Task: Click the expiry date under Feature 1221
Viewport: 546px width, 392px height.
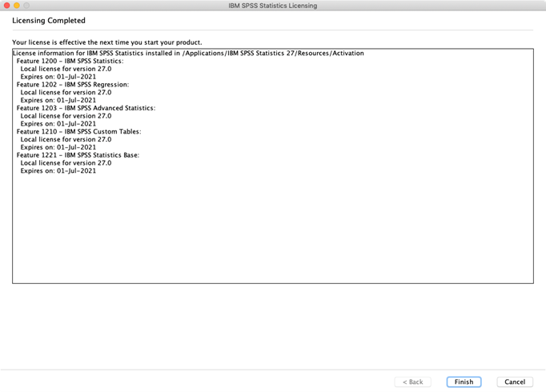Action: coord(58,170)
